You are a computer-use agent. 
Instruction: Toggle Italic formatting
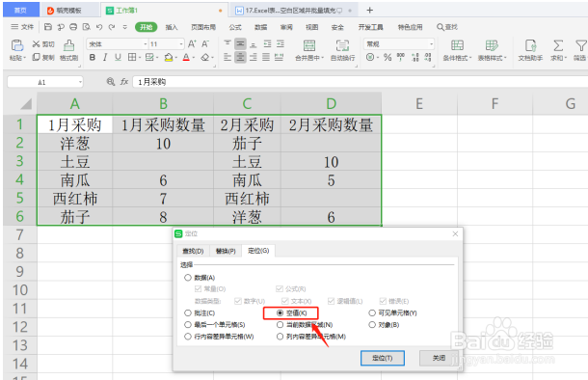click(105, 58)
